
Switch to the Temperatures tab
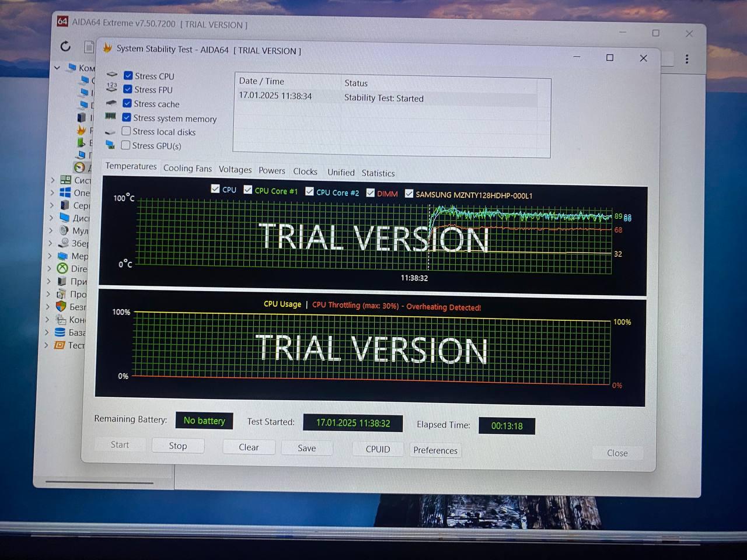(131, 166)
